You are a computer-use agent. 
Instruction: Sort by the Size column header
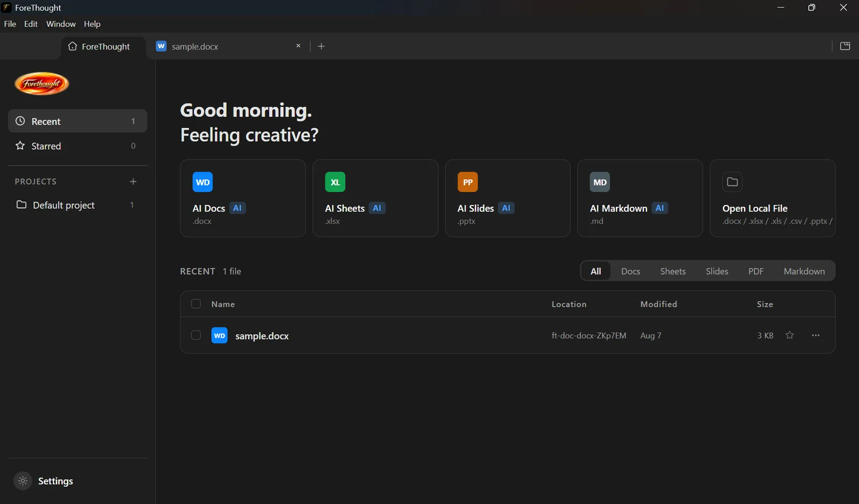click(x=765, y=304)
